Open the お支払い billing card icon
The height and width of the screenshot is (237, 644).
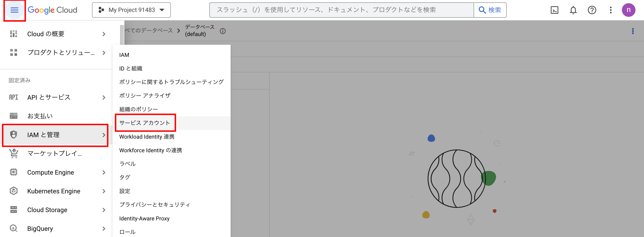pyautogui.click(x=13, y=116)
